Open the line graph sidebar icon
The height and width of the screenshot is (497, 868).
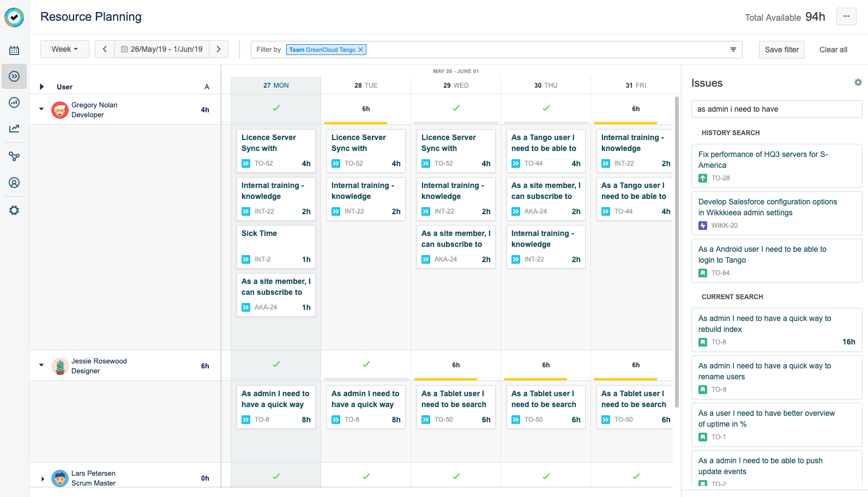[14, 129]
